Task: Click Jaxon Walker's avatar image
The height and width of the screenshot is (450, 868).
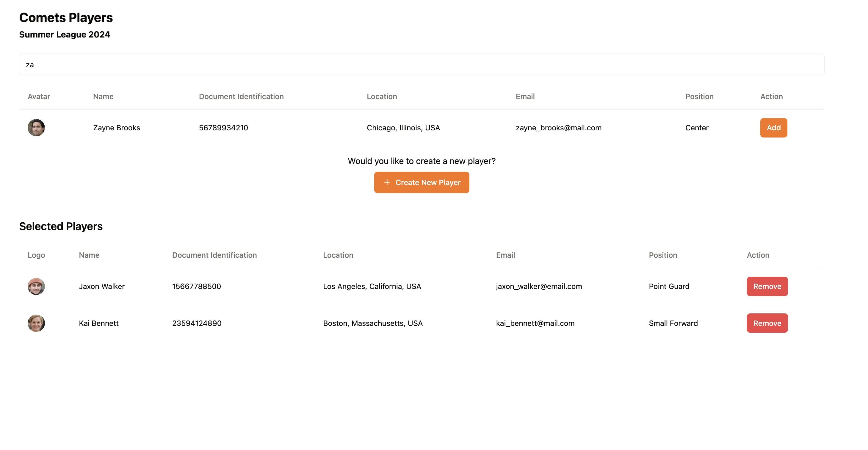Action: 36,286
